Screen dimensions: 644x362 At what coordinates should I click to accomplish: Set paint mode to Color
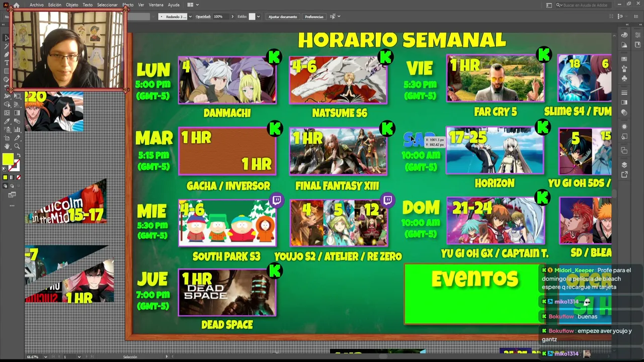click(x=6, y=177)
